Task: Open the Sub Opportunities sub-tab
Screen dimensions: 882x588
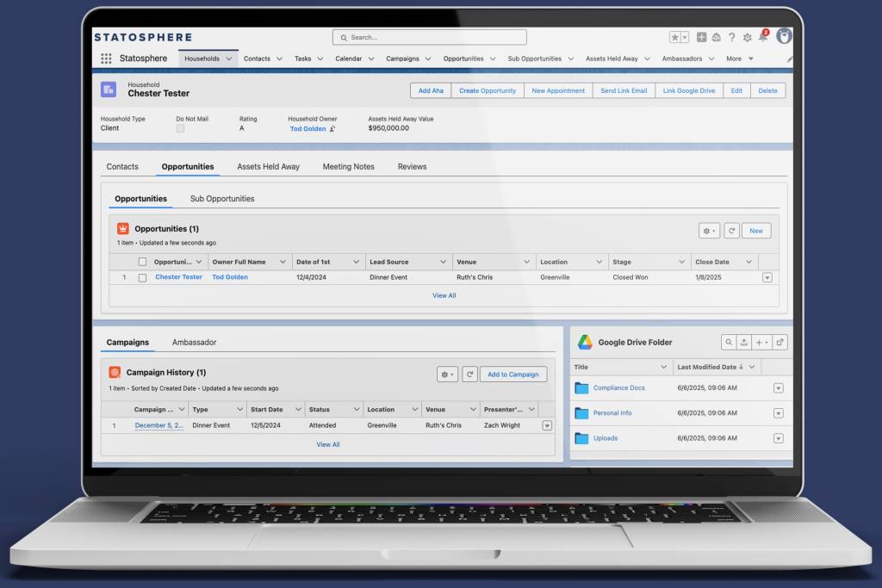Action: 222,199
